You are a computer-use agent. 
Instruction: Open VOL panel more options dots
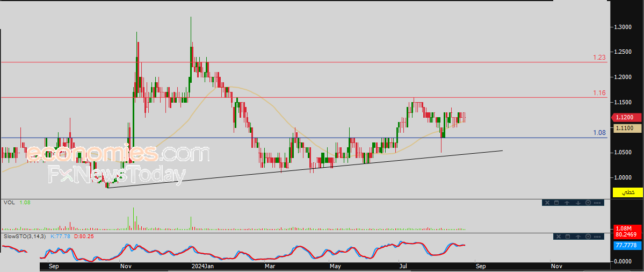(x=597, y=203)
